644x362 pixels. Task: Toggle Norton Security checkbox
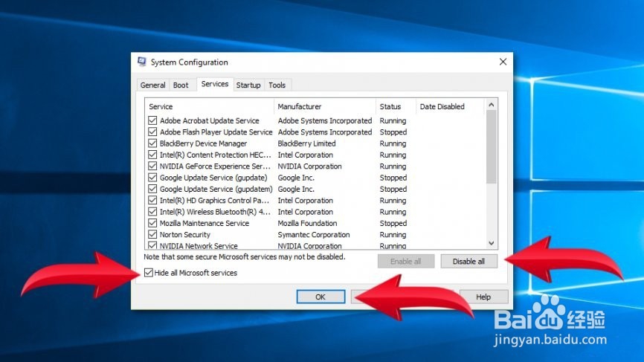(x=152, y=234)
